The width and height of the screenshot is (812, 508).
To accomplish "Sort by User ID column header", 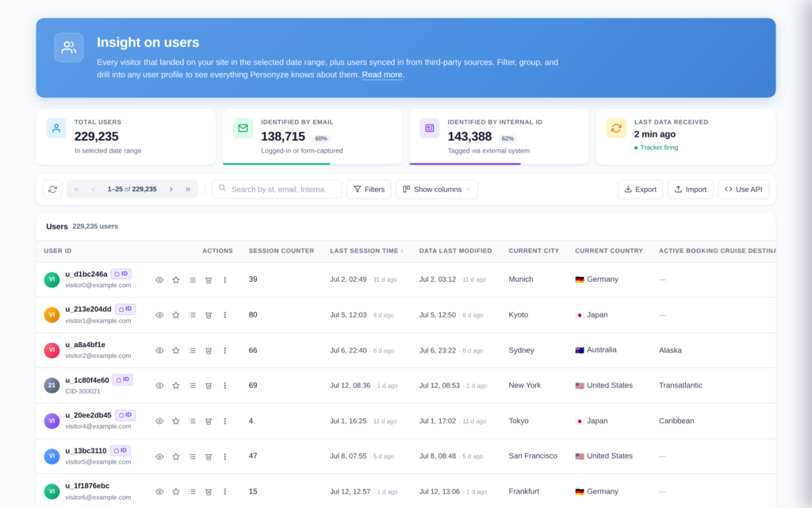I will (57, 251).
